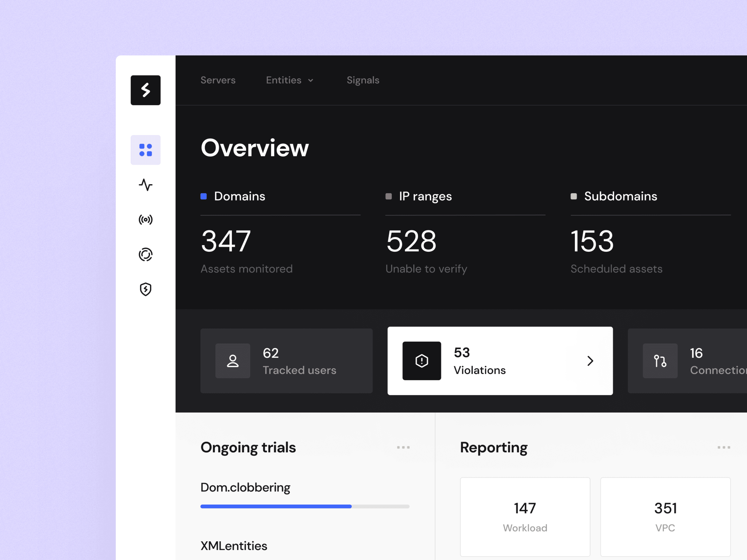Go to the Servers tab
The width and height of the screenshot is (747, 560).
[x=218, y=80]
